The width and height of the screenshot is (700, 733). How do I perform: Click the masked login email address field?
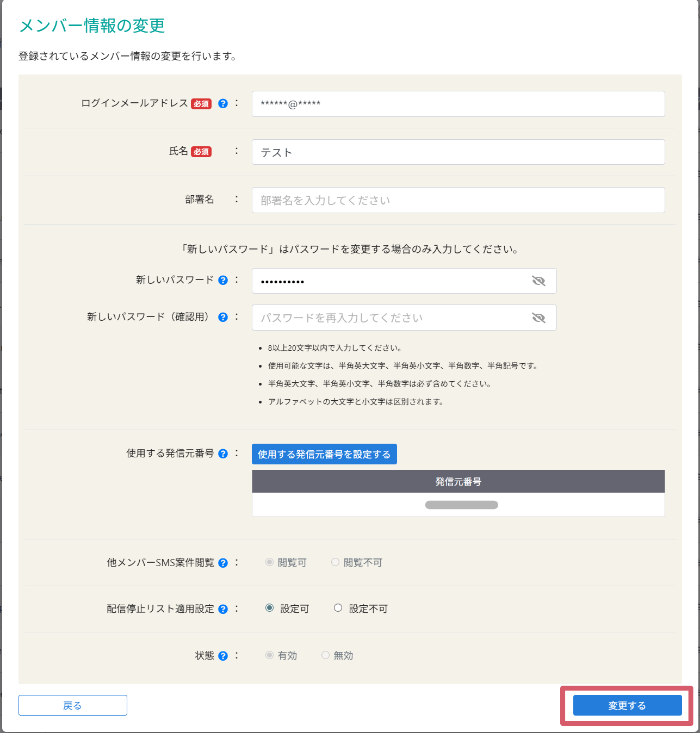click(458, 104)
